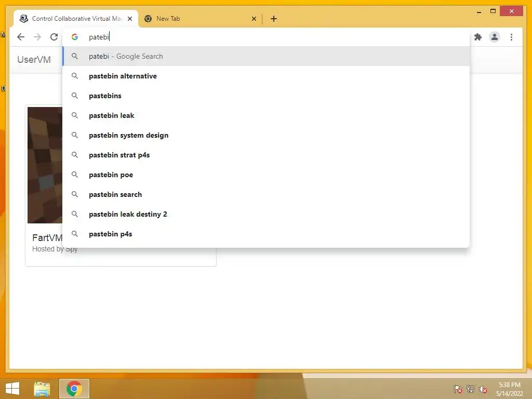Open a new tab with plus button
This screenshot has height=399, width=532.
[274, 19]
